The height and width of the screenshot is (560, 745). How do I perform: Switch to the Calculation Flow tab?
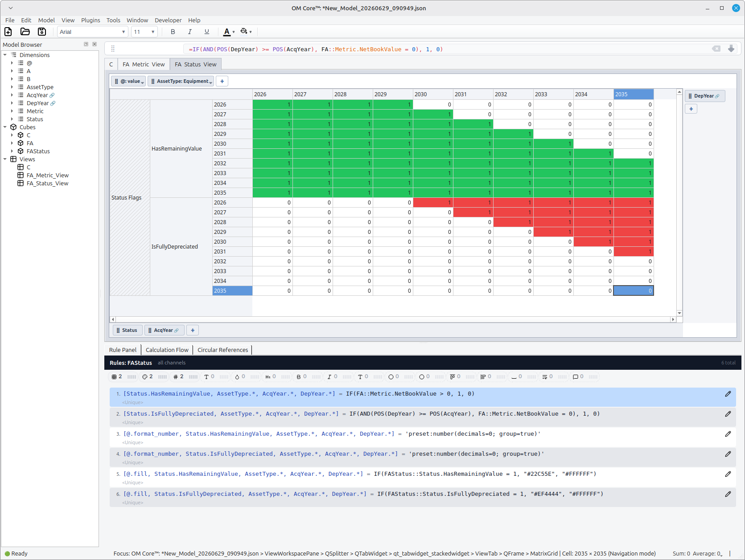pyautogui.click(x=167, y=350)
